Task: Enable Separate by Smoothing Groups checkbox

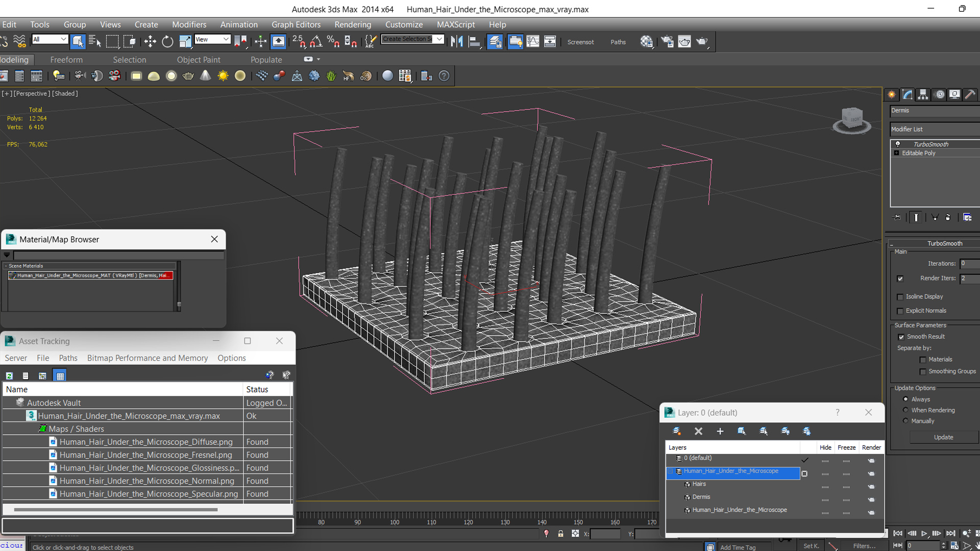Action: coord(923,372)
